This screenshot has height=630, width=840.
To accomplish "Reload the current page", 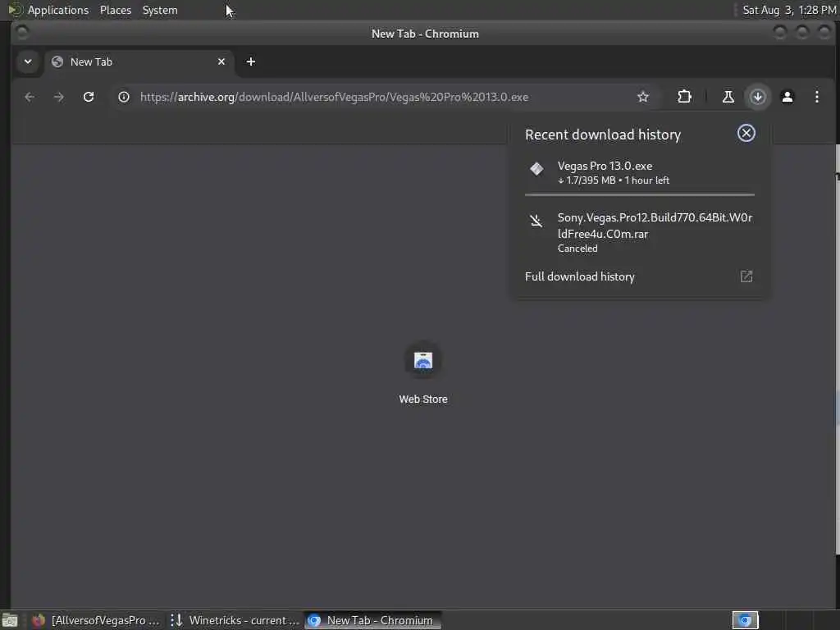I will (x=89, y=97).
